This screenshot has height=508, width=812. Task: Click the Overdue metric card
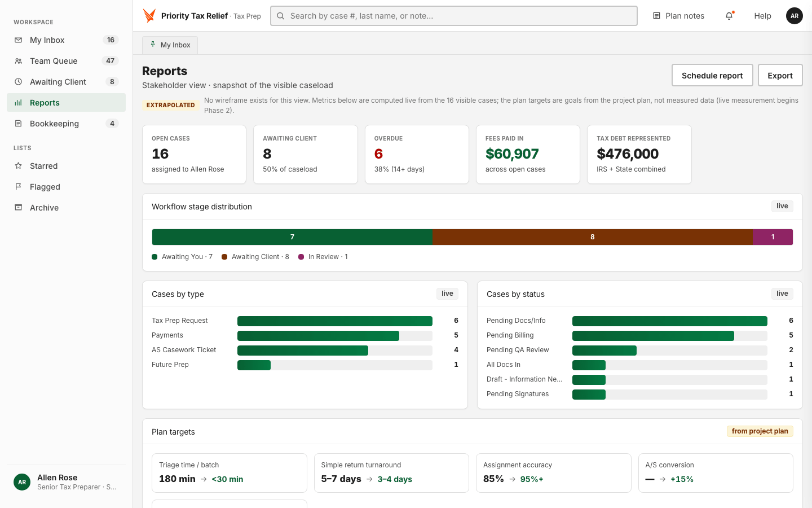(x=417, y=154)
